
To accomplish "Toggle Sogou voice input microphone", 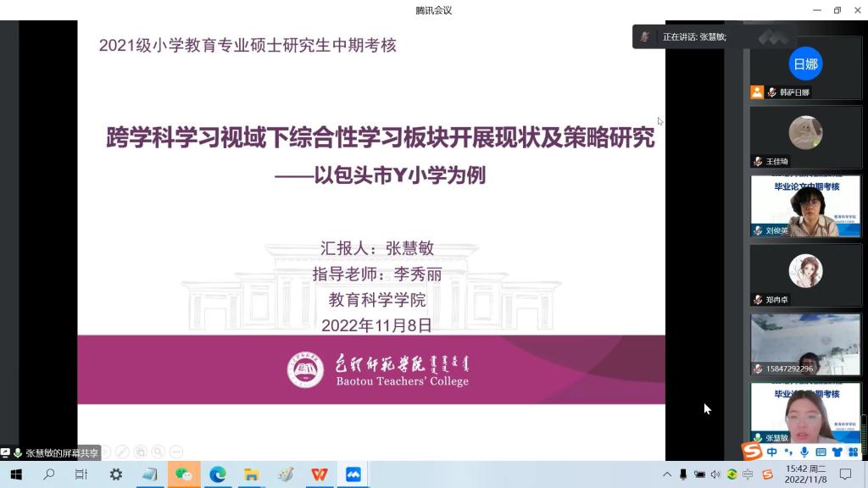I will click(804, 452).
